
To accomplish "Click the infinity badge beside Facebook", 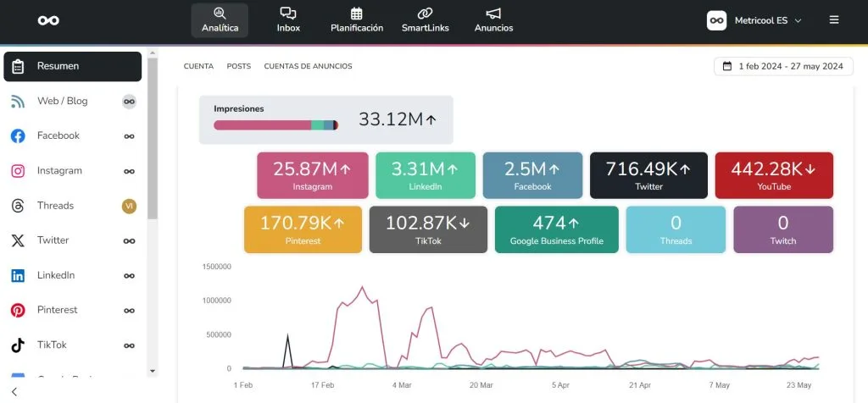I will [129, 136].
